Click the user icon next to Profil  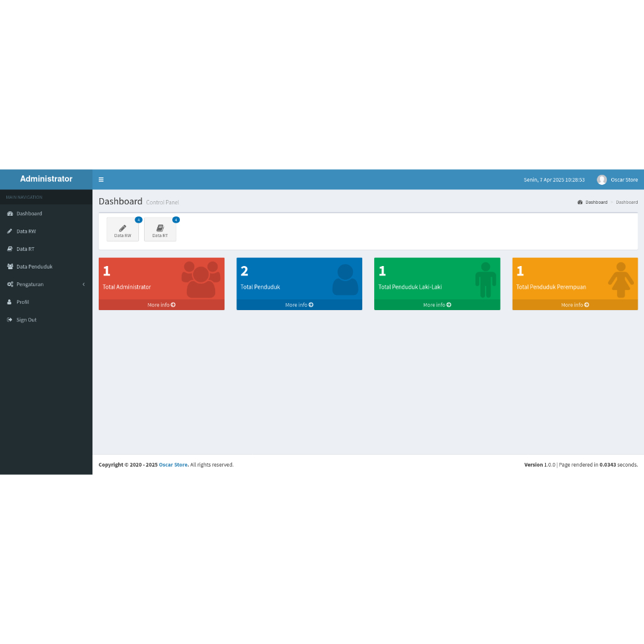(9, 302)
